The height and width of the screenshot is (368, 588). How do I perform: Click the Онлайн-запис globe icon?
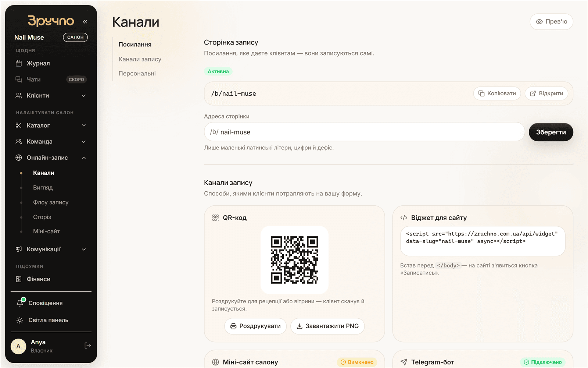[19, 158]
